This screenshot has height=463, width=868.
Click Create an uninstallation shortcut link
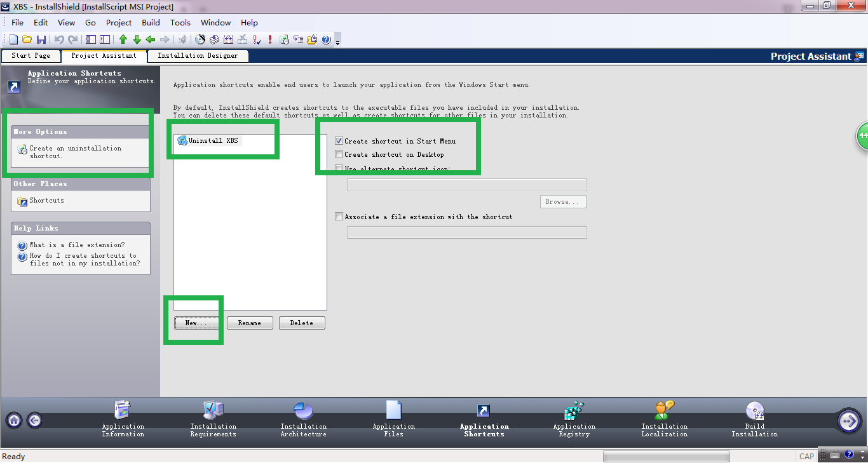click(75, 152)
